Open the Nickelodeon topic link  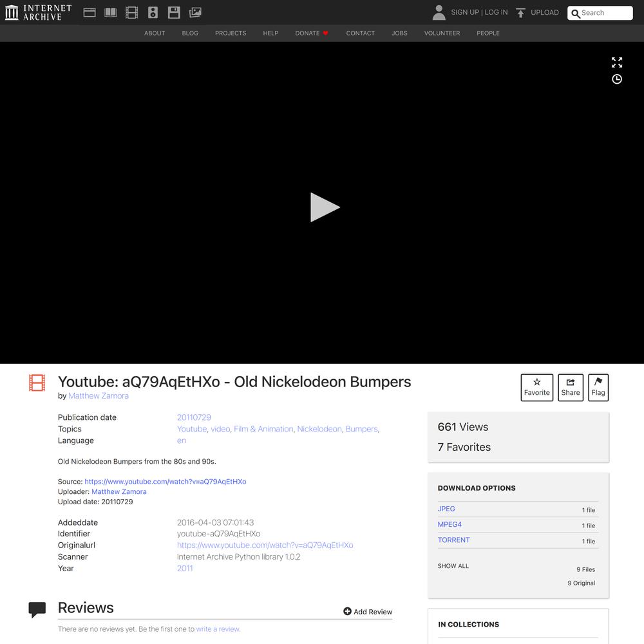click(x=319, y=429)
